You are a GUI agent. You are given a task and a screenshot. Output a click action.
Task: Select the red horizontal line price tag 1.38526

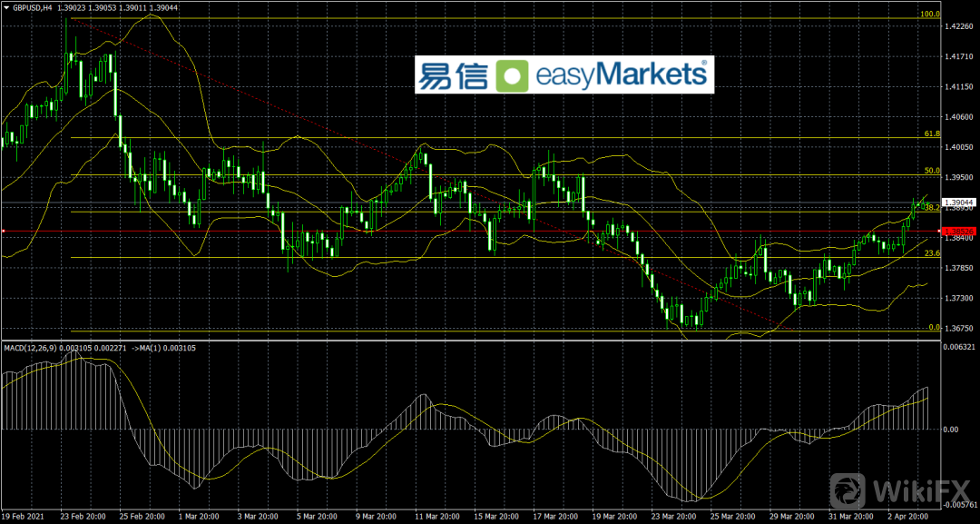[959, 232]
